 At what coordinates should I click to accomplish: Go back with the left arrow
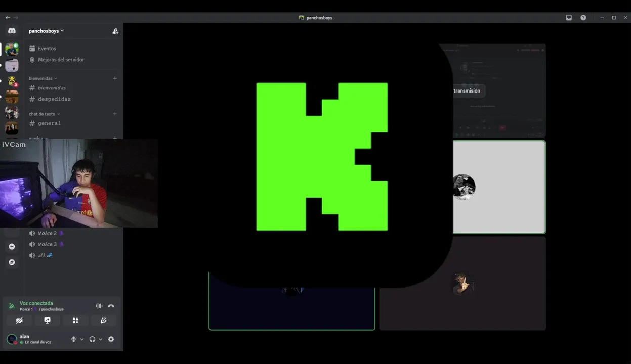(8, 18)
